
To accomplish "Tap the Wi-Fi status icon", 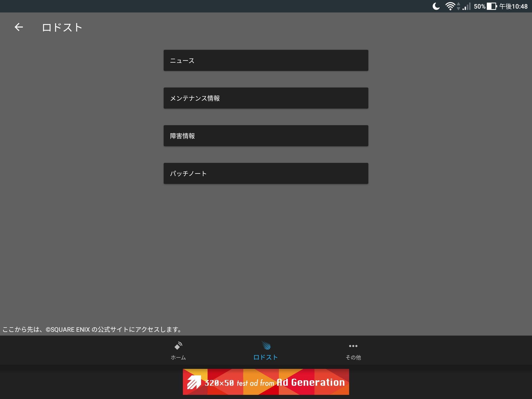I will 450,6.
